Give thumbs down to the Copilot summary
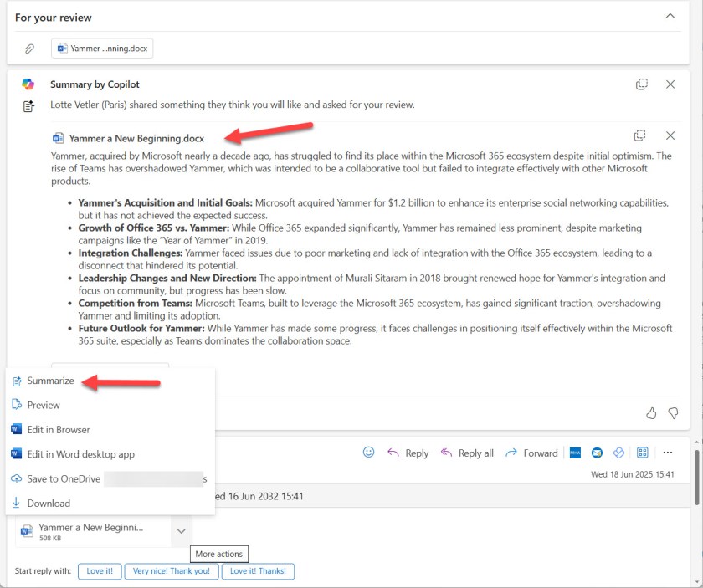Viewport: 703px width, 588px height. (673, 413)
